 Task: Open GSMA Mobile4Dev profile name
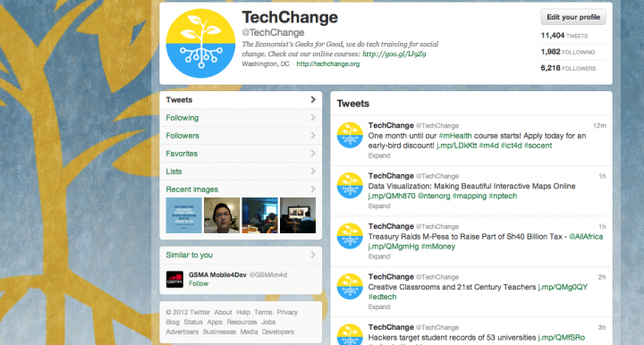pyautogui.click(x=217, y=274)
